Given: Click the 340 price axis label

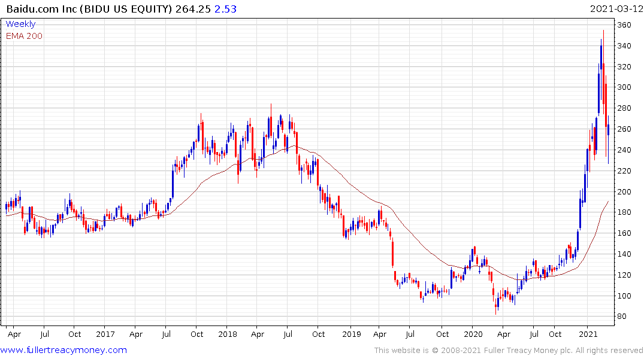Looking at the screenshot, I should tap(624, 46).
